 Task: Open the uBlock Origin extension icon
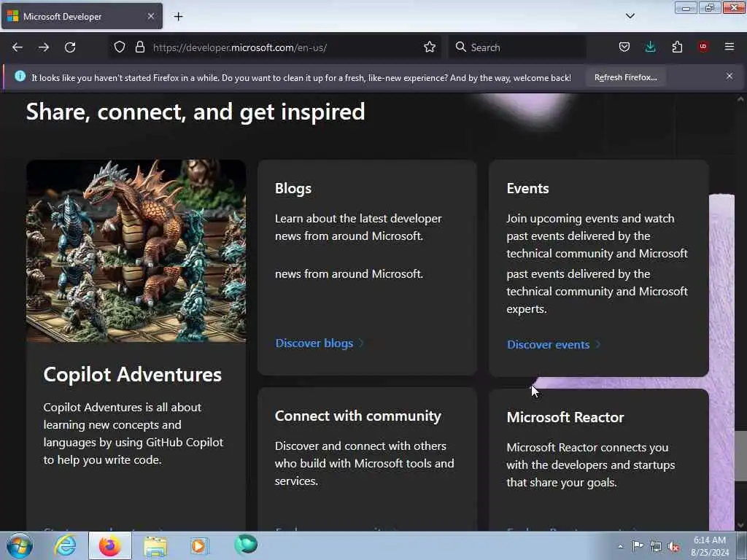click(x=703, y=46)
